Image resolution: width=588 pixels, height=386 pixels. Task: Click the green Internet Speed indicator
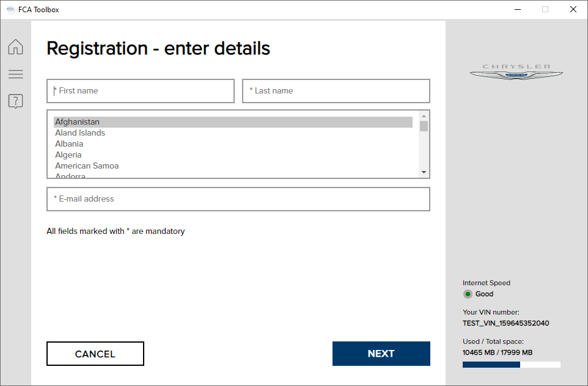(468, 294)
